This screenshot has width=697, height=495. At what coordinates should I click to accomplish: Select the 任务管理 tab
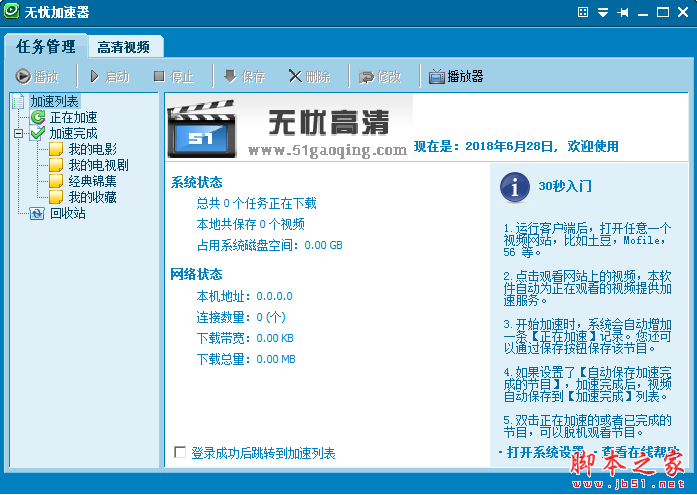[46, 47]
